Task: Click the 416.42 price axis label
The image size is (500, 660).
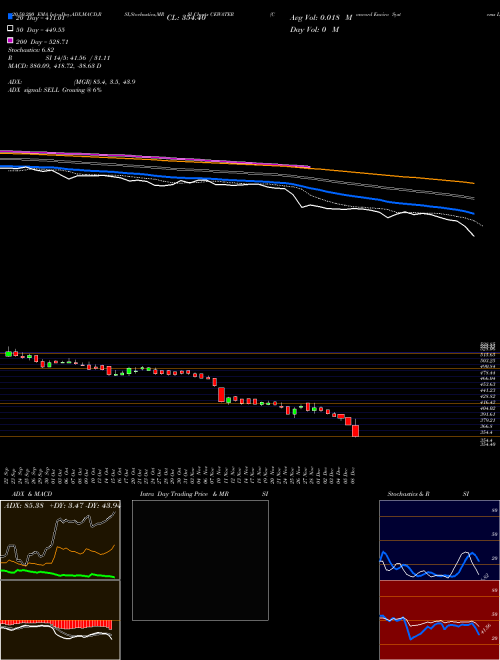Action: 489,402
